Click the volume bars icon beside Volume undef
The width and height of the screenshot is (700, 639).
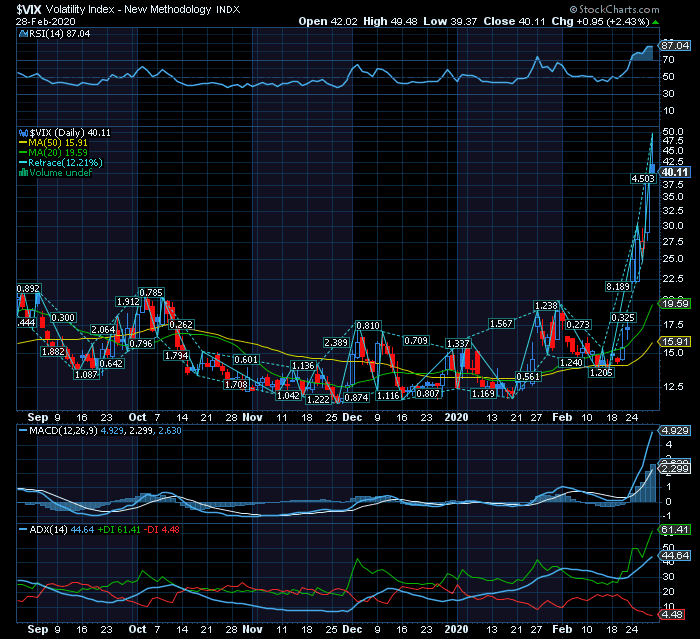click(23, 172)
